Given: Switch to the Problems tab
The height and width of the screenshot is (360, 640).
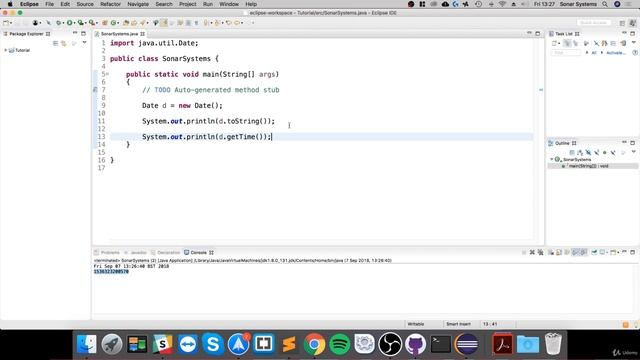Looking at the screenshot, I should click(107, 253).
